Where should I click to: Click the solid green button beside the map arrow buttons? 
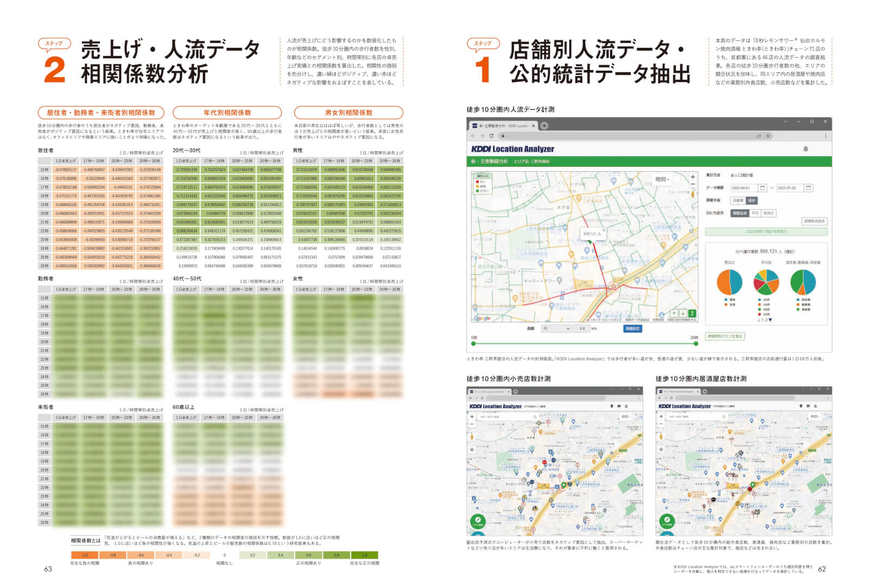pos(692,314)
